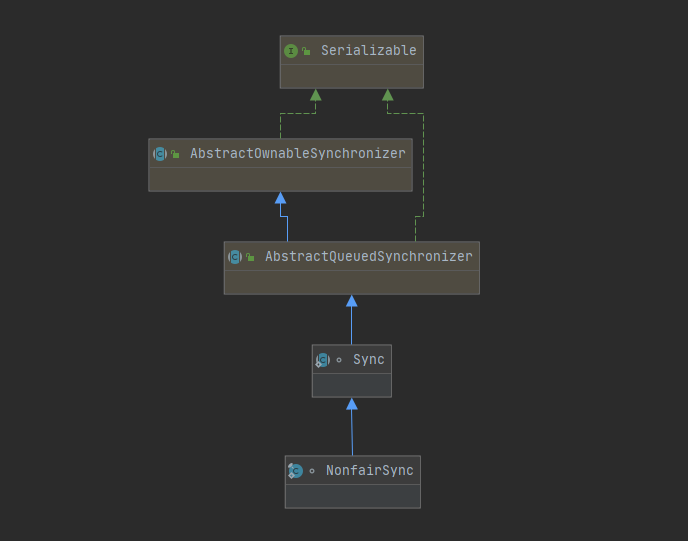Click the Sync class icon

(x=323, y=360)
